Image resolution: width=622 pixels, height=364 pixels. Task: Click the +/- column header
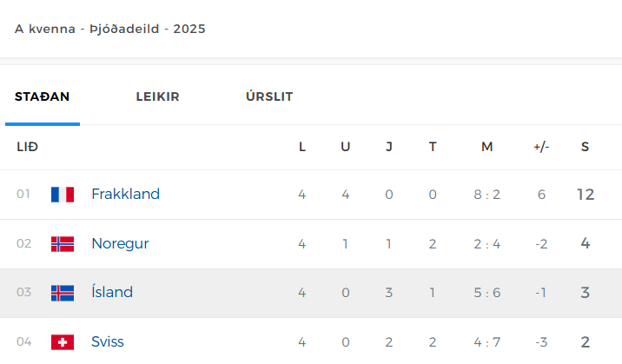[541, 147]
